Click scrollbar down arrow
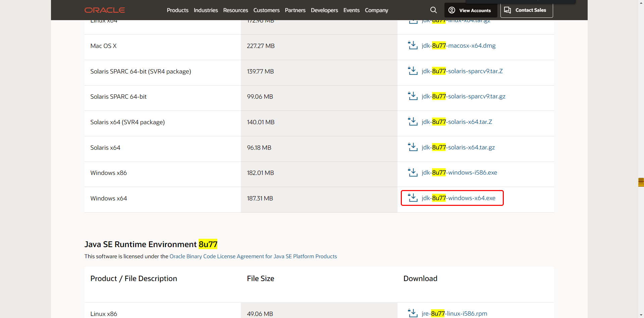The height and width of the screenshot is (318, 644). (641, 315)
